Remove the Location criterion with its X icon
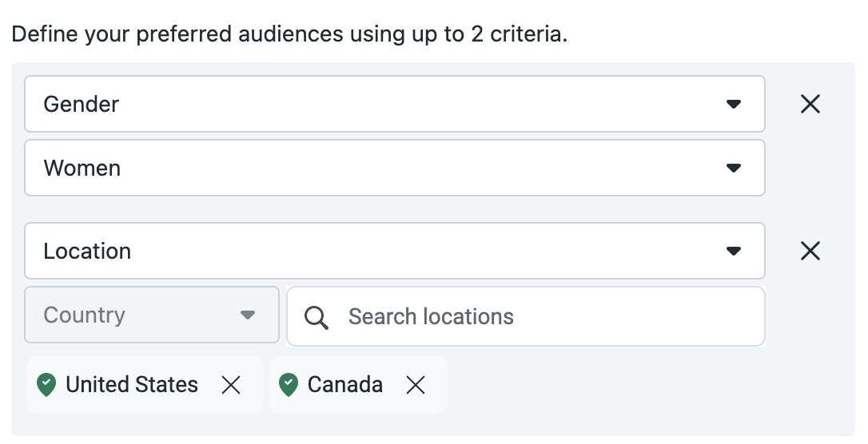Image resolution: width=868 pixels, height=444 pixels. tap(810, 251)
